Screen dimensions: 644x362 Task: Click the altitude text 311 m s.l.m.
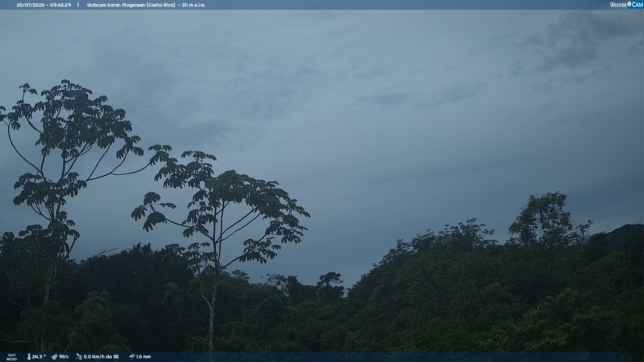click(x=194, y=5)
